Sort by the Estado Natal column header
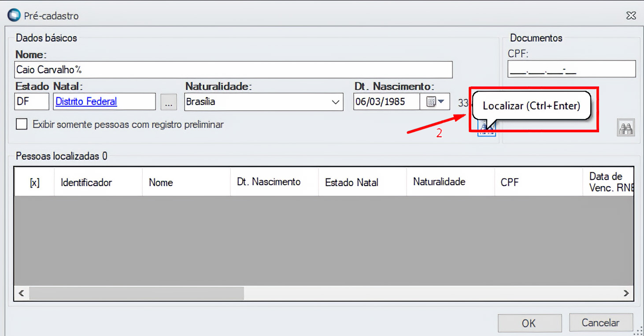The width and height of the screenshot is (644, 336). click(x=352, y=183)
